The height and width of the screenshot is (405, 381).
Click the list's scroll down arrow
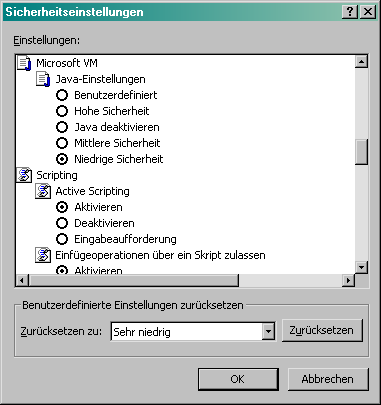coord(362,267)
